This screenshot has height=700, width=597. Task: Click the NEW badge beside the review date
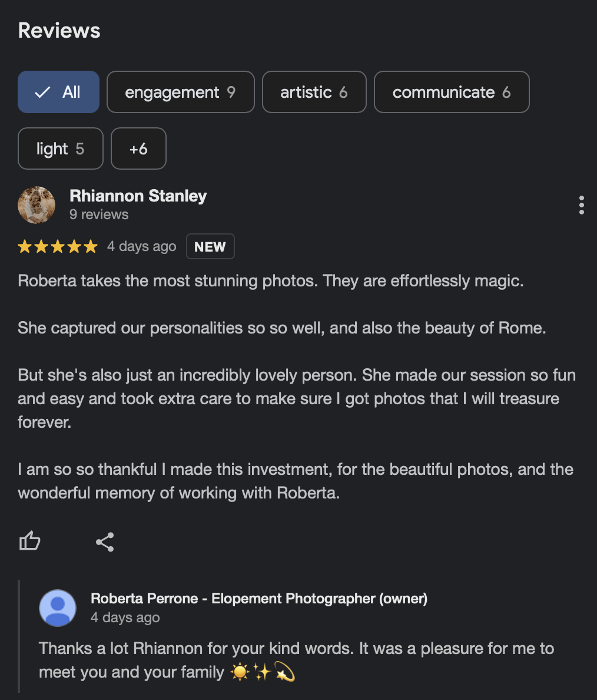point(210,247)
